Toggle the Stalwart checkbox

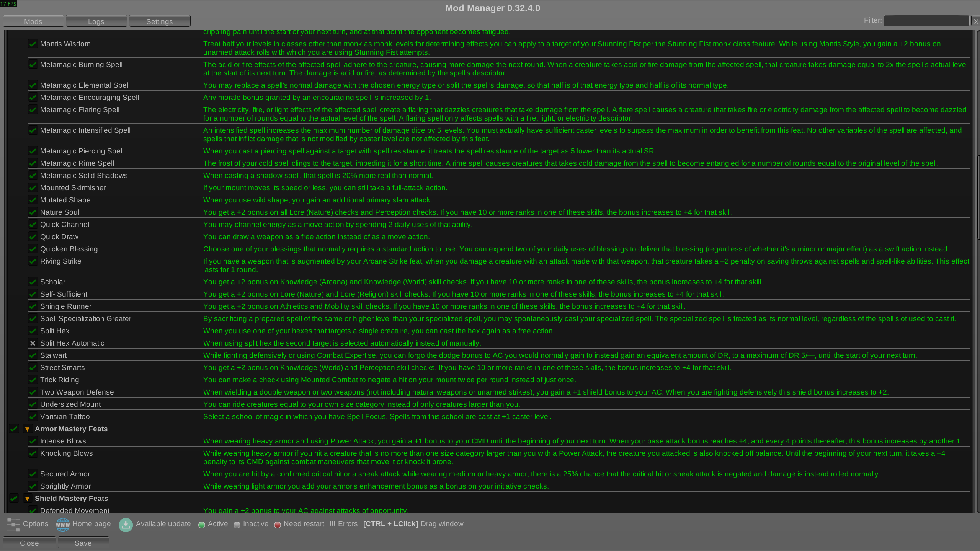tap(33, 355)
